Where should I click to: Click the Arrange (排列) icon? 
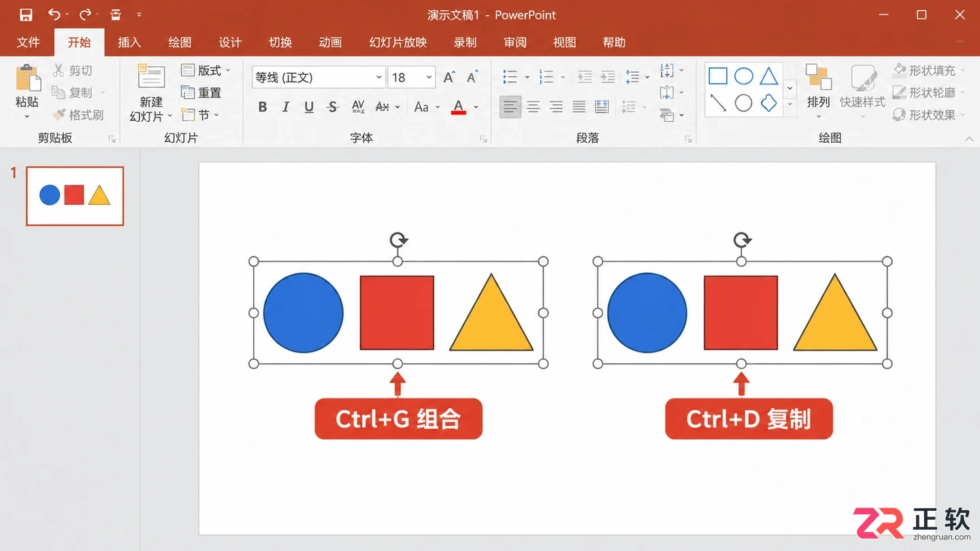click(x=819, y=77)
